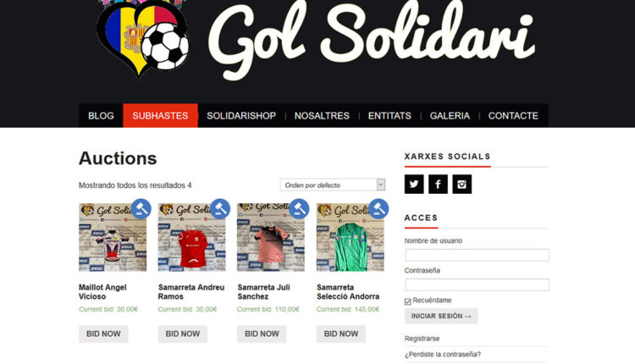Viewport: 635px width, 364px height.
Task: Toggle the Recuérdame checkbox
Action: pyautogui.click(x=408, y=301)
